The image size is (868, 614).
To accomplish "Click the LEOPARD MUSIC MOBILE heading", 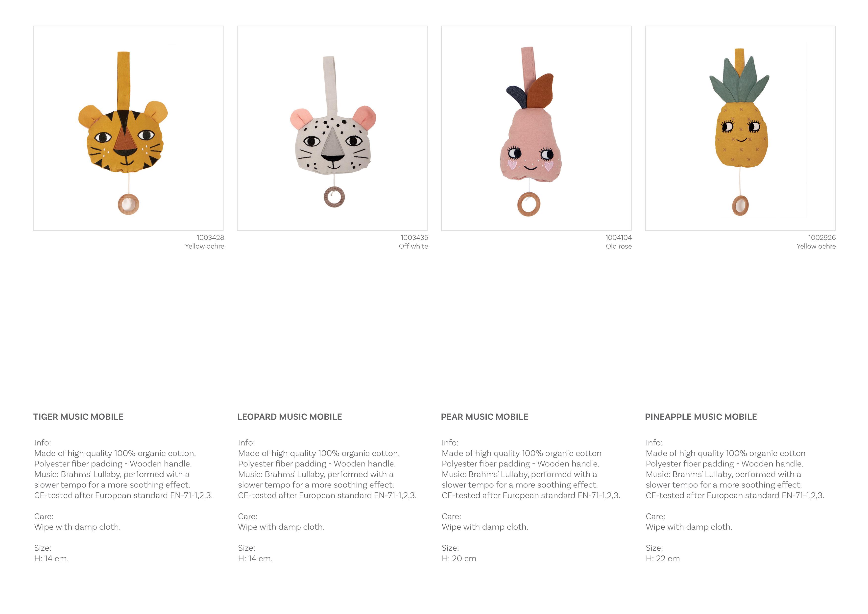I will (289, 416).
